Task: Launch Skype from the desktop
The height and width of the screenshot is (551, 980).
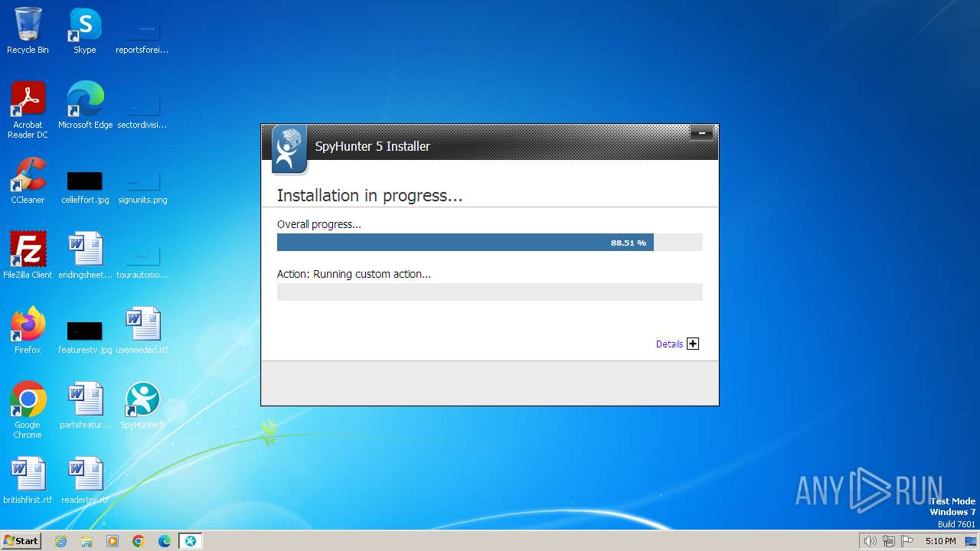Action: (x=84, y=31)
